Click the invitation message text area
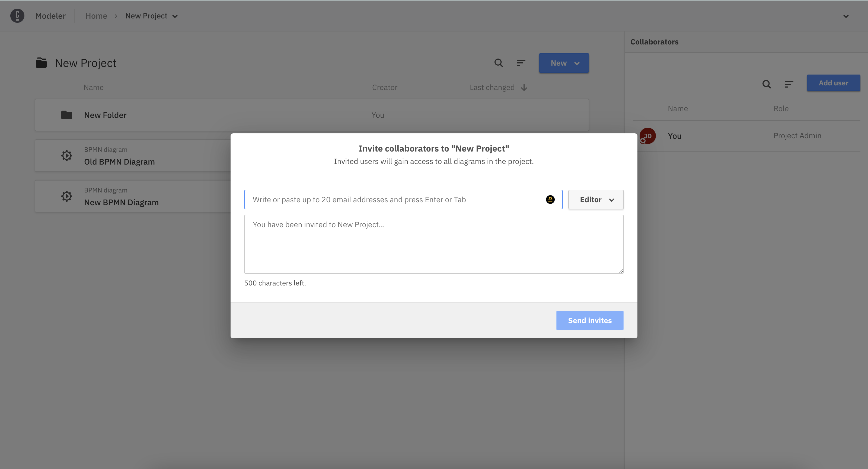Image resolution: width=868 pixels, height=469 pixels. [434, 244]
